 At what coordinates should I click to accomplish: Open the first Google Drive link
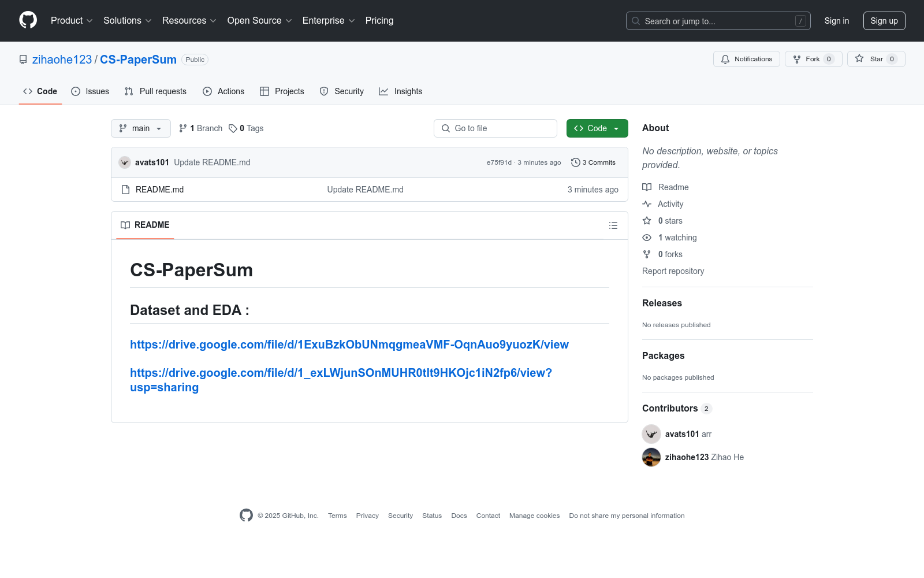(x=349, y=344)
